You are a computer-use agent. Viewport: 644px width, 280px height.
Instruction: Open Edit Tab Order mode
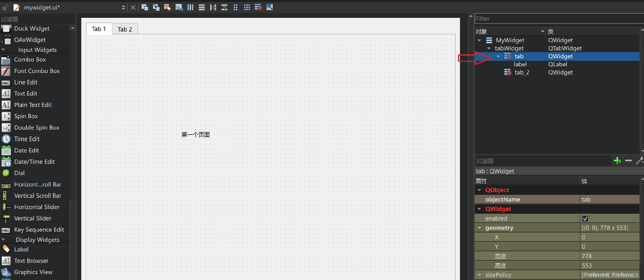pos(179,7)
